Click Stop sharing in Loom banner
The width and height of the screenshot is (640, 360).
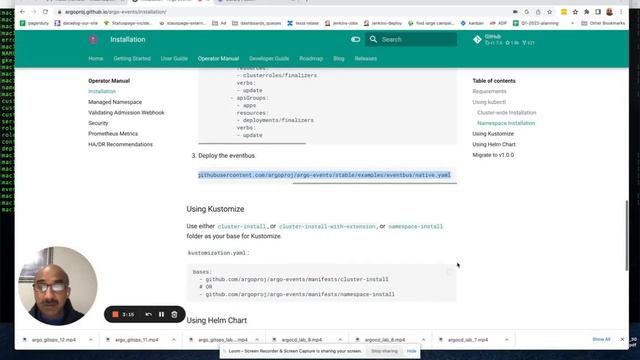tap(384, 351)
